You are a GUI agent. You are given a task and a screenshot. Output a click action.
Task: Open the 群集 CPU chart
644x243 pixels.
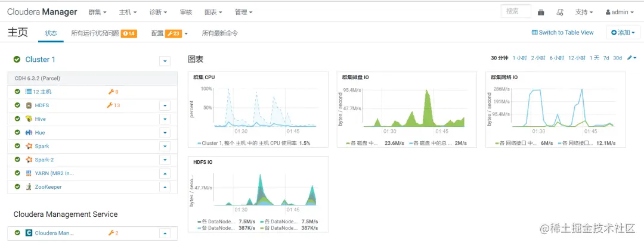(x=258, y=109)
